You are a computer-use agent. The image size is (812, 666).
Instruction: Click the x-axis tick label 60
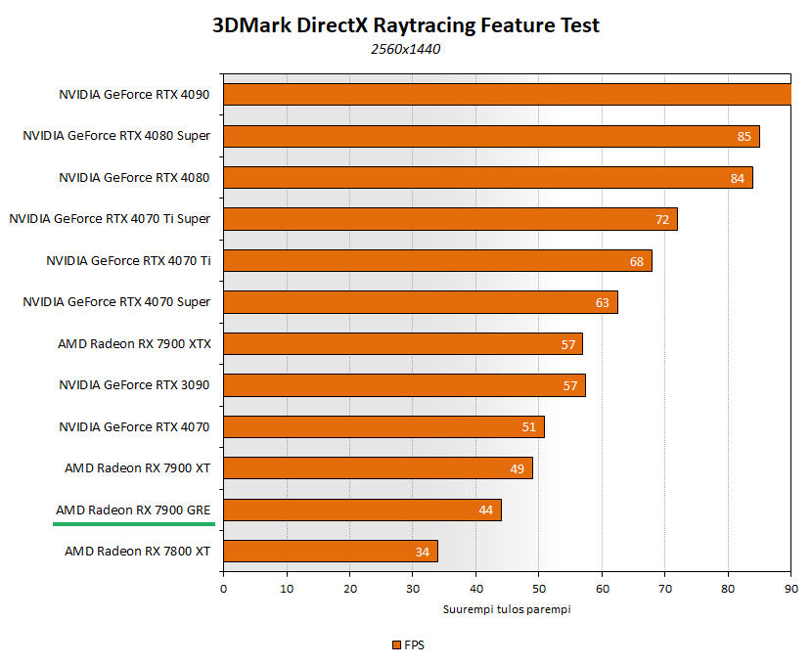[603, 589]
